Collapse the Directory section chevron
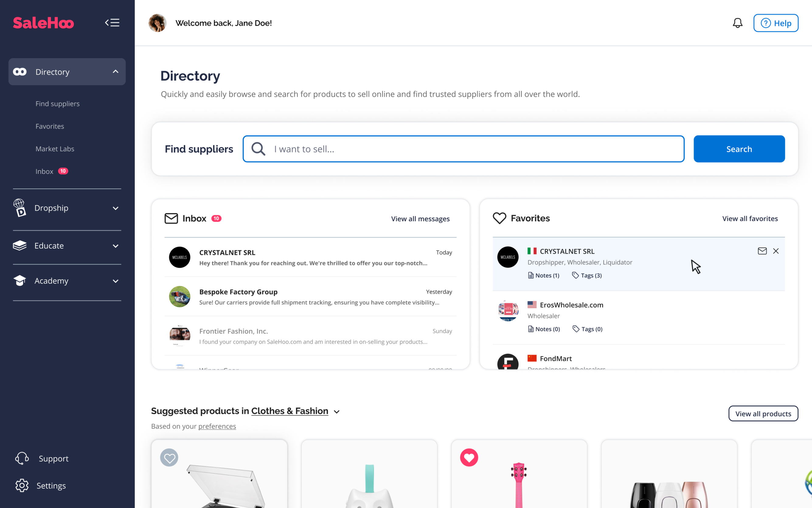The height and width of the screenshot is (508, 812). tap(116, 72)
